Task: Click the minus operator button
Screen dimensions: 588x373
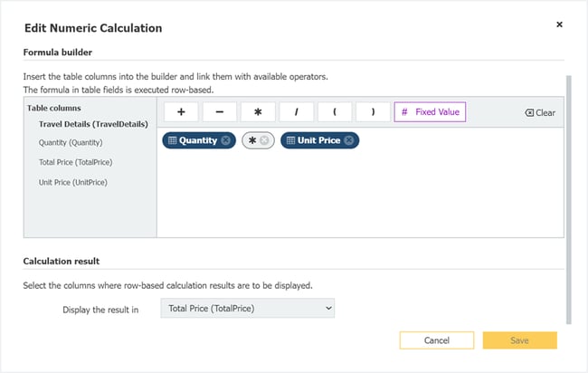Action: 220,112
